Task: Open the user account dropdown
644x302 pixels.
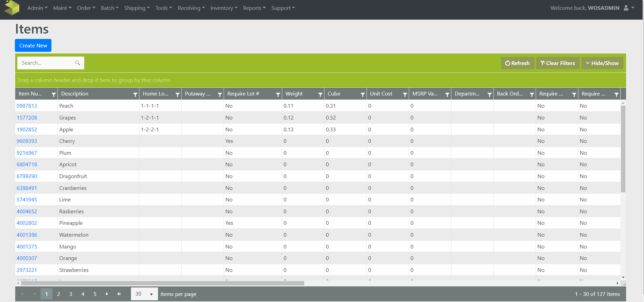Action: pos(628,8)
